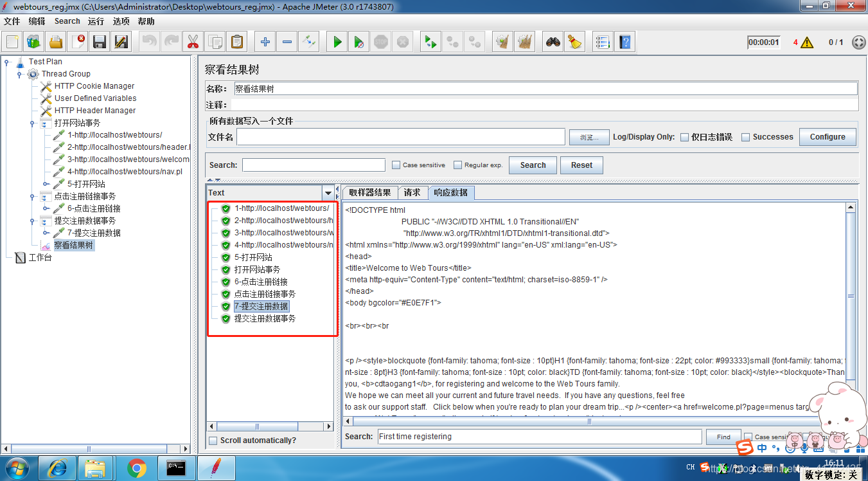Collapse the 提交注册数据事务 node
This screenshot has width=868, height=481.
click(32, 221)
